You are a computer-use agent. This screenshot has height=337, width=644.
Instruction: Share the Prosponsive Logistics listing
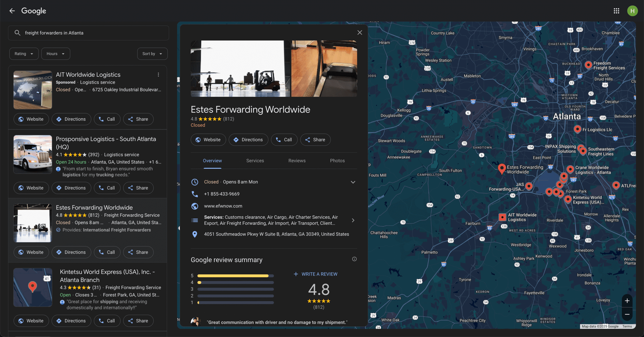click(x=138, y=188)
